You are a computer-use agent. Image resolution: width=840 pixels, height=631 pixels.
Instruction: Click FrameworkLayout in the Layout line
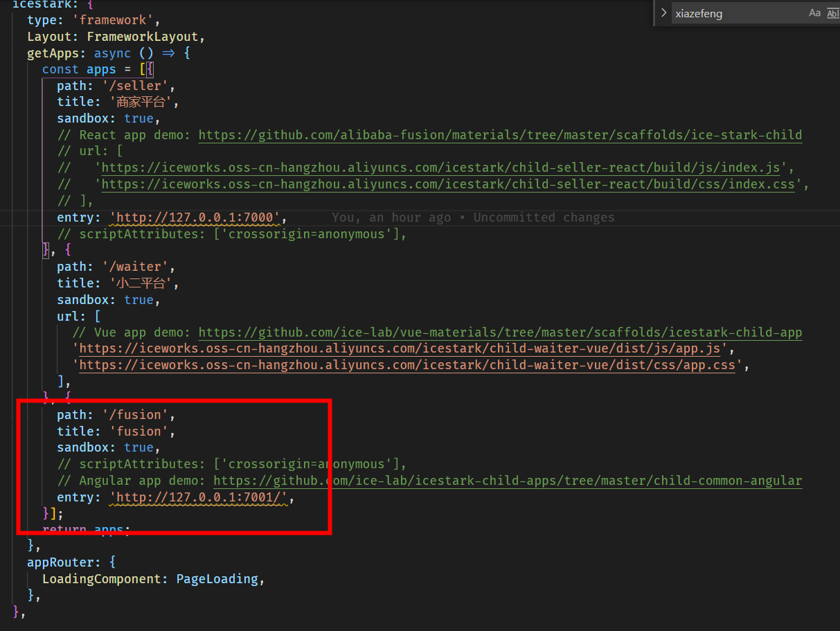click(x=143, y=37)
